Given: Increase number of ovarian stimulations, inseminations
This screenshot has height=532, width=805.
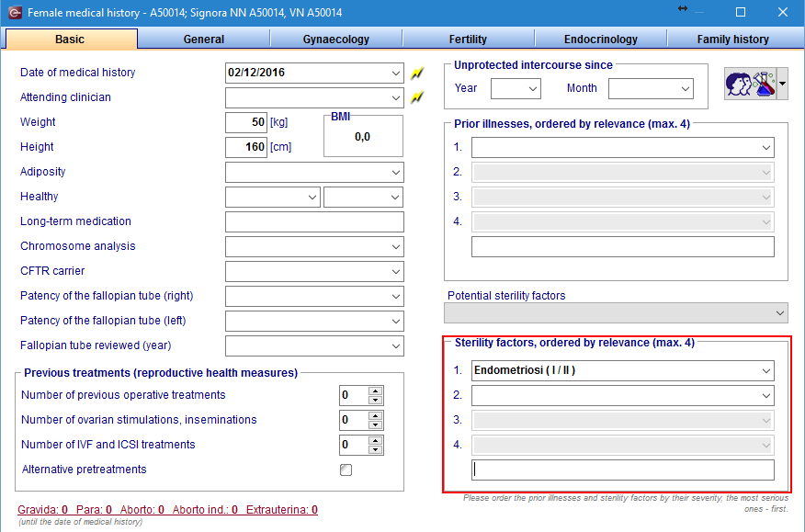Looking at the screenshot, I should coord(375,415).
